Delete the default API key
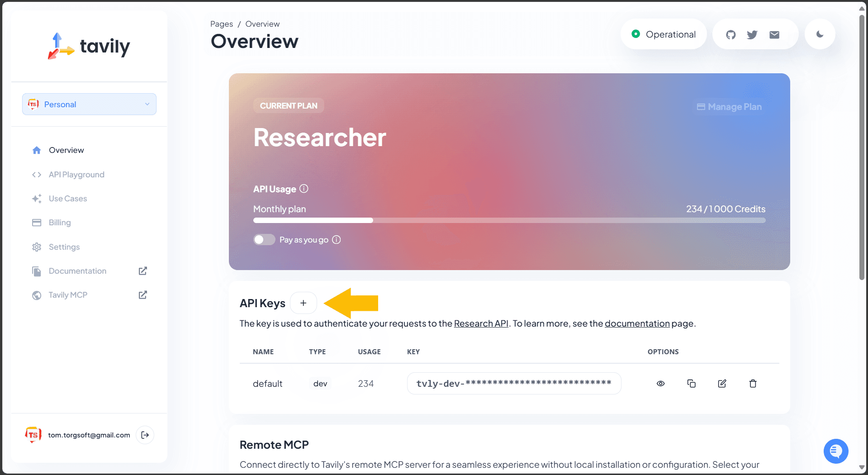Viewport: 868px width, 475px height. [753, 384]
